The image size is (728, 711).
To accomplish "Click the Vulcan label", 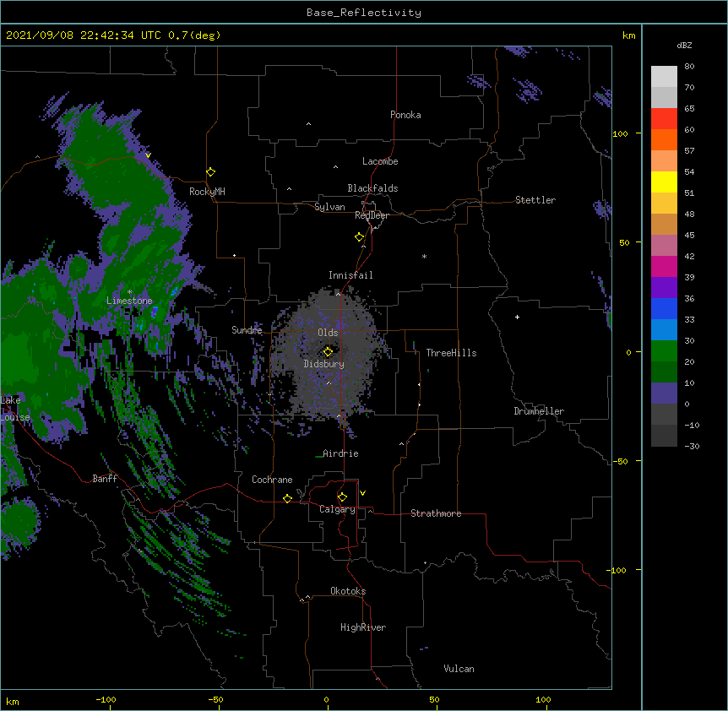I will (459, 669).
